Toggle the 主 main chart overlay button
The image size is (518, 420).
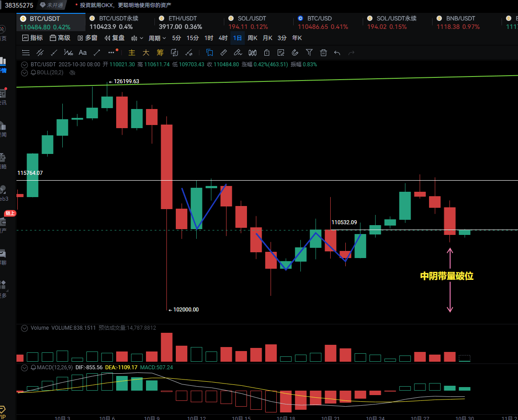[132, 52]
